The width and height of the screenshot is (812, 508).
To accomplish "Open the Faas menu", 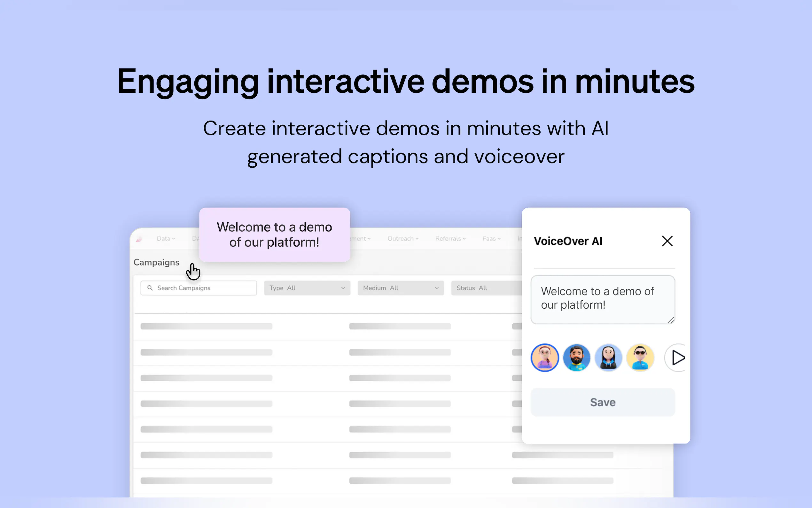I will pos(491,239).
